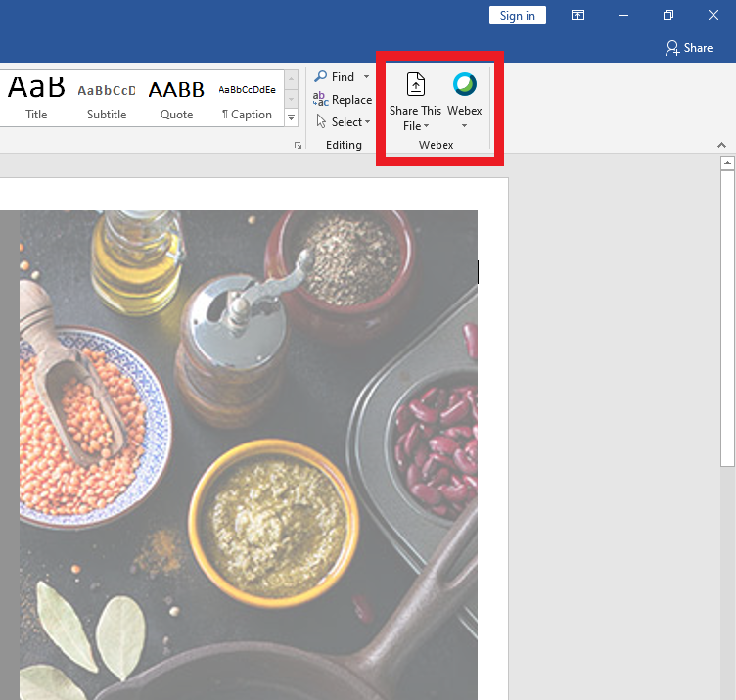Expand the Find dropdown arrow
The image size is (736, 700).
[x=367, y=77]
